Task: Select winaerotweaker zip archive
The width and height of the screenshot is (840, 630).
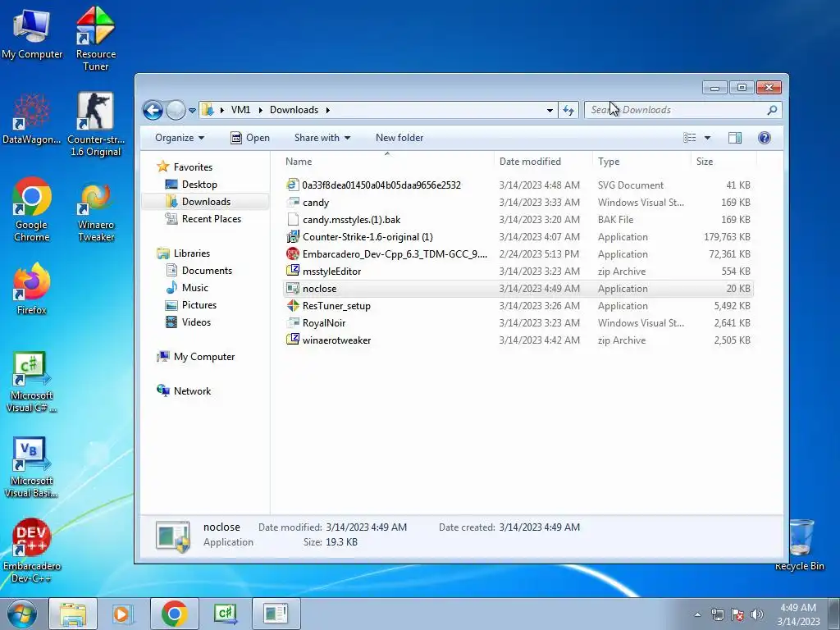Action: 518,340
